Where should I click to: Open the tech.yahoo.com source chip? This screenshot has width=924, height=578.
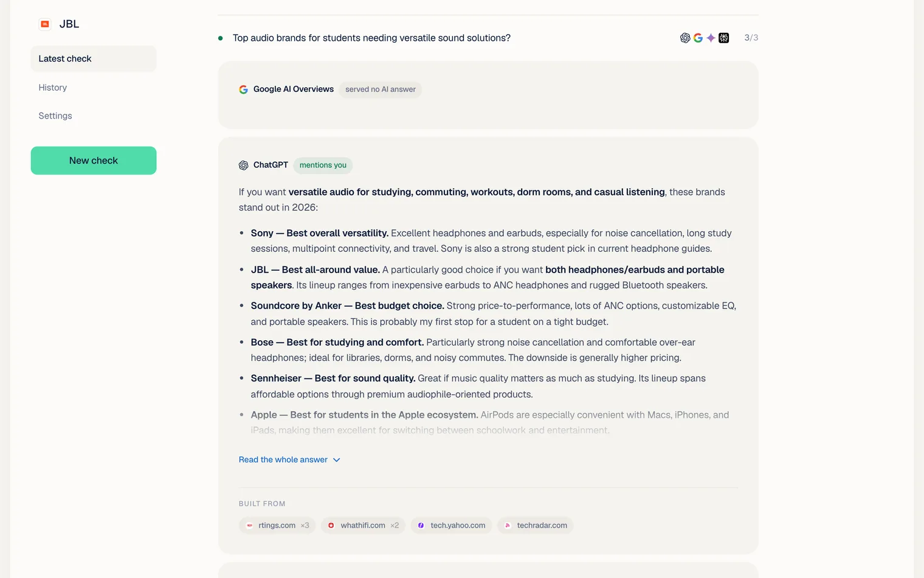click(x=451, y=525)
